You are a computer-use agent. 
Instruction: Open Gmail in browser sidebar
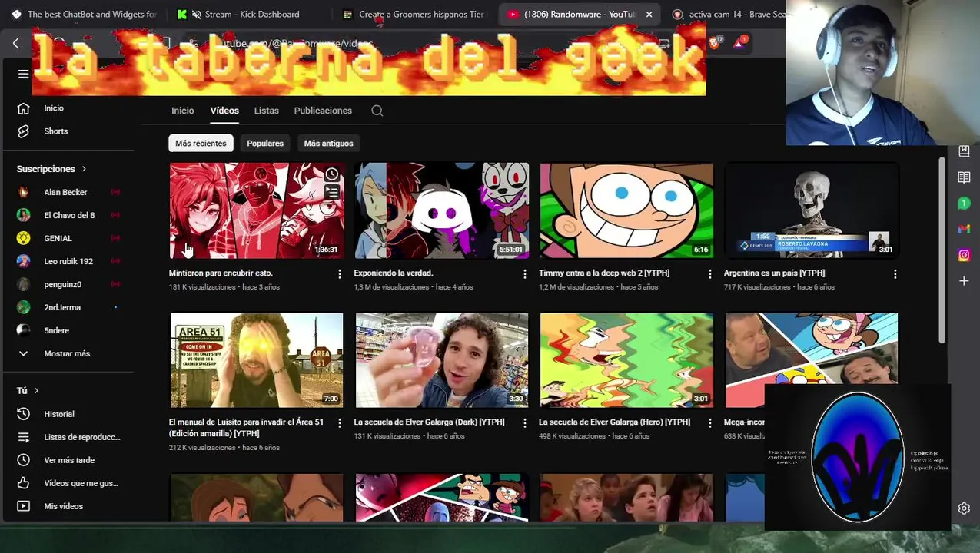coord(964,229)
